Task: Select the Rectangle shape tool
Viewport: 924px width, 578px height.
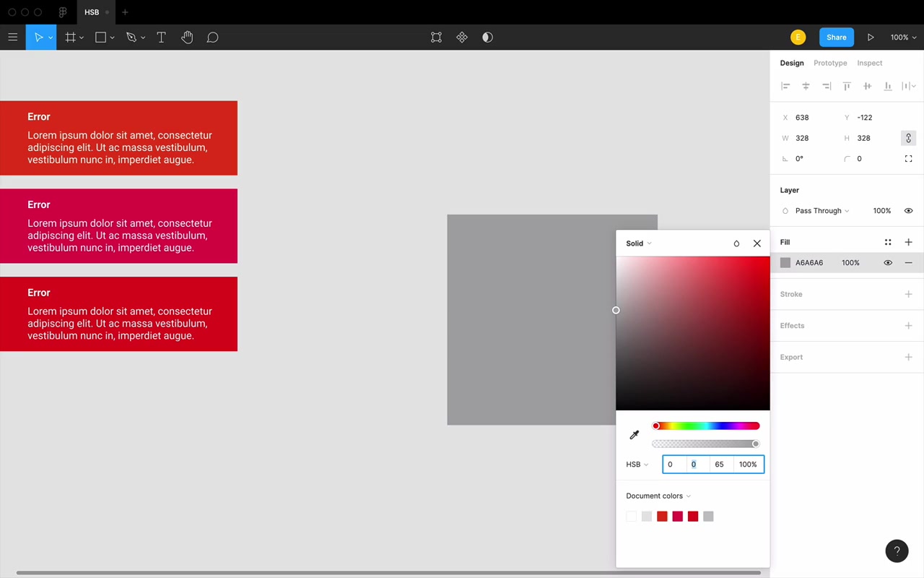Action: [100, 38]
